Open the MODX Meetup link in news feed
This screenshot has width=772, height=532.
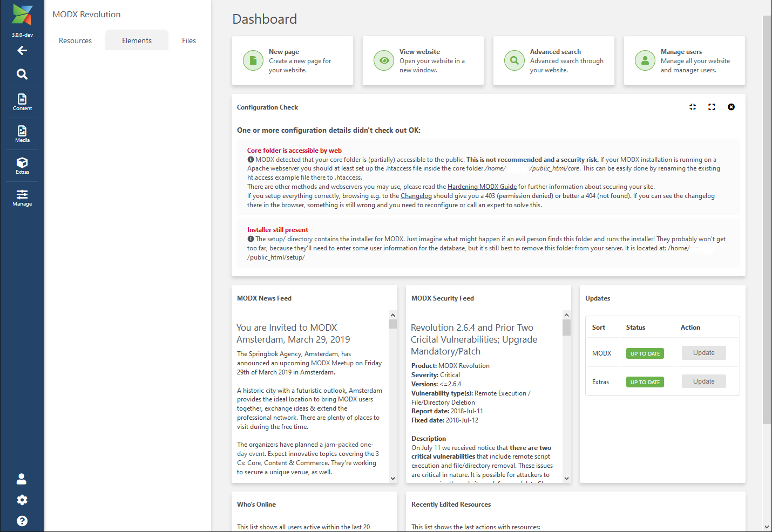(332, 363)
